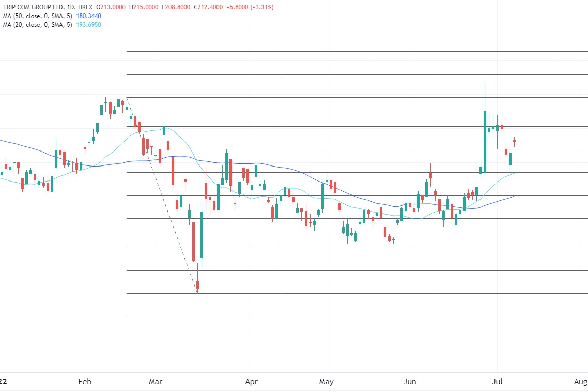Viewport: 588px width, 392px height.
Task: Select the dashed Fibonacci trend line
Action: (162, 195)
